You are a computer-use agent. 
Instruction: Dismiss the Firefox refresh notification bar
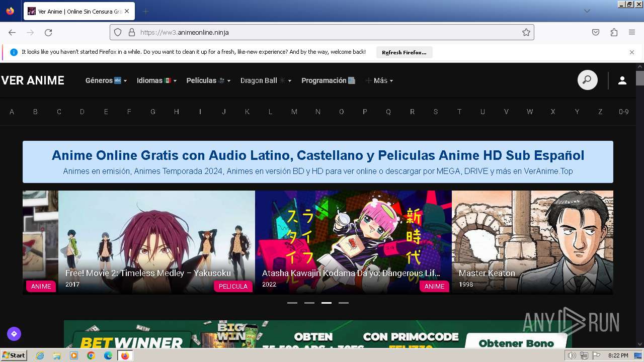[x=632, y=52]
